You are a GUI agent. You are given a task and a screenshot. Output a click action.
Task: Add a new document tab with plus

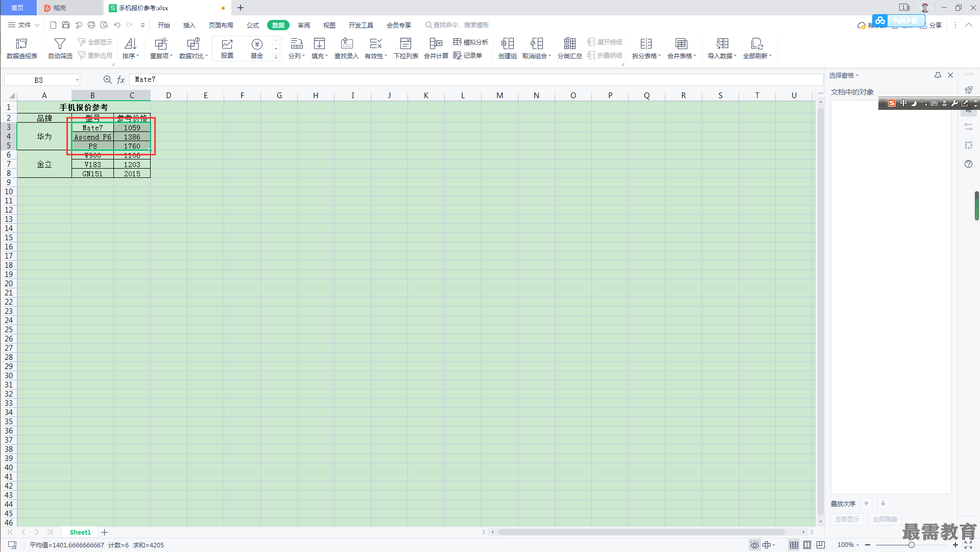241,8
